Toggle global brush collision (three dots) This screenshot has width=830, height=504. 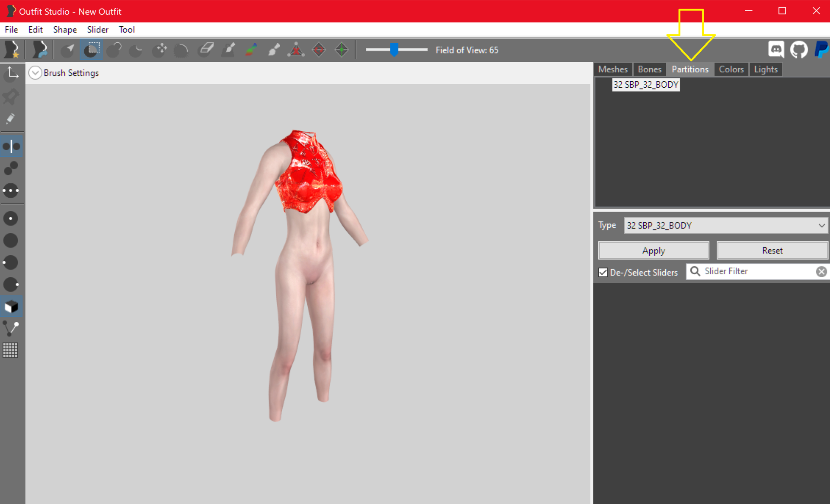tap(11, 190)
